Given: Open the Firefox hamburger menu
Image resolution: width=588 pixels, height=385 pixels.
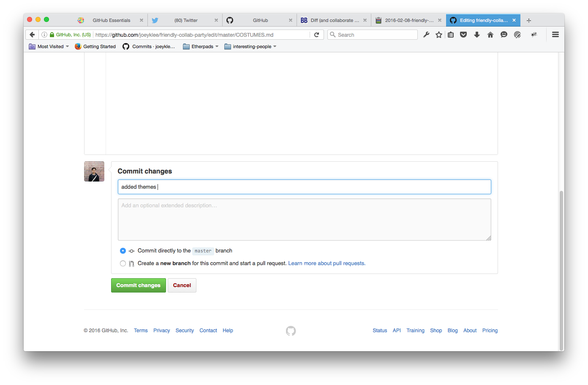Looking at the screenshot, I should [555, 35].
